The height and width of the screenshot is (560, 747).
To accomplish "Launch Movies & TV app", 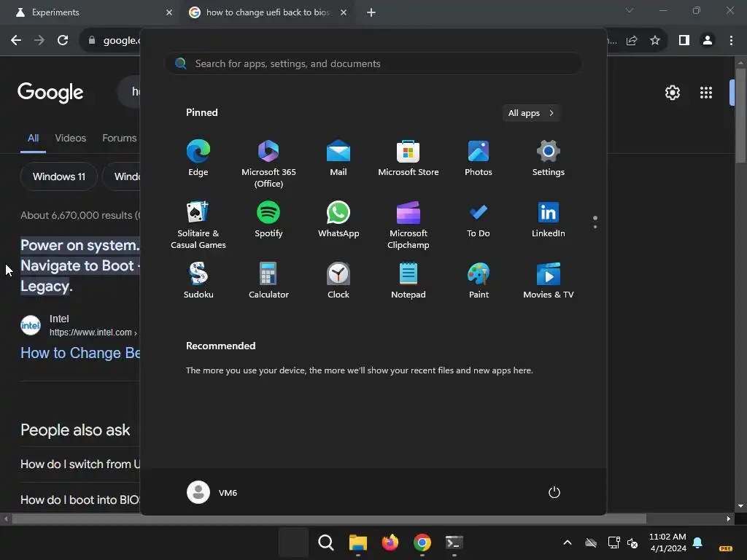I will (x=549, y=281).
